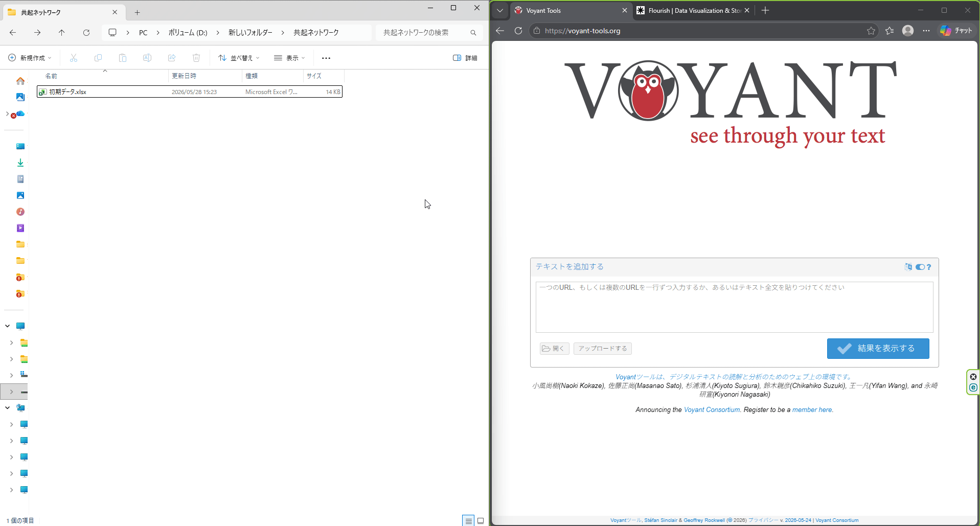Image resolution: width=980 pixels, height=526 pixels.
Task: Open the Videos icon in Explorer sidebar
Action: 20,228
